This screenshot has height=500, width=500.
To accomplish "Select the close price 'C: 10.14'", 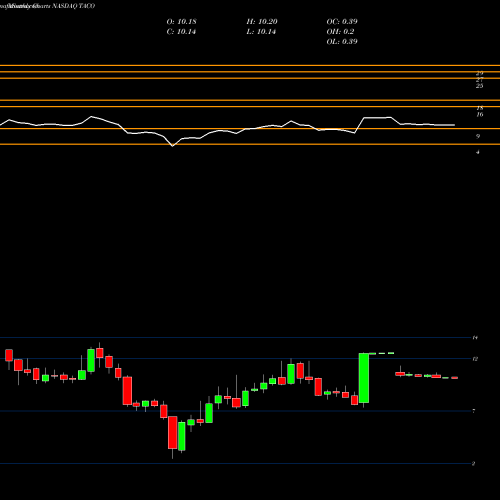I will 181,32.
